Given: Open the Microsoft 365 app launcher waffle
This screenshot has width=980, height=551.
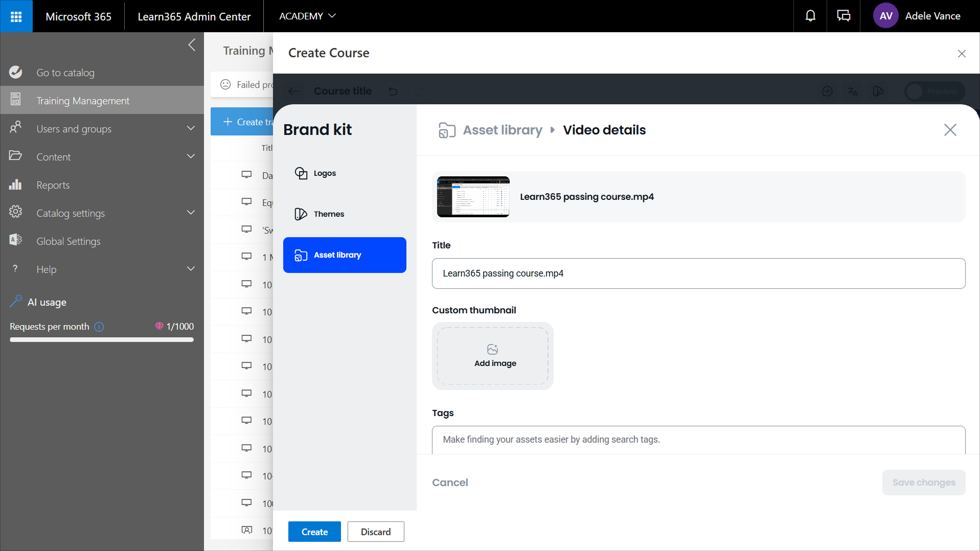Looking at the screenshot, I should [16, 16].
